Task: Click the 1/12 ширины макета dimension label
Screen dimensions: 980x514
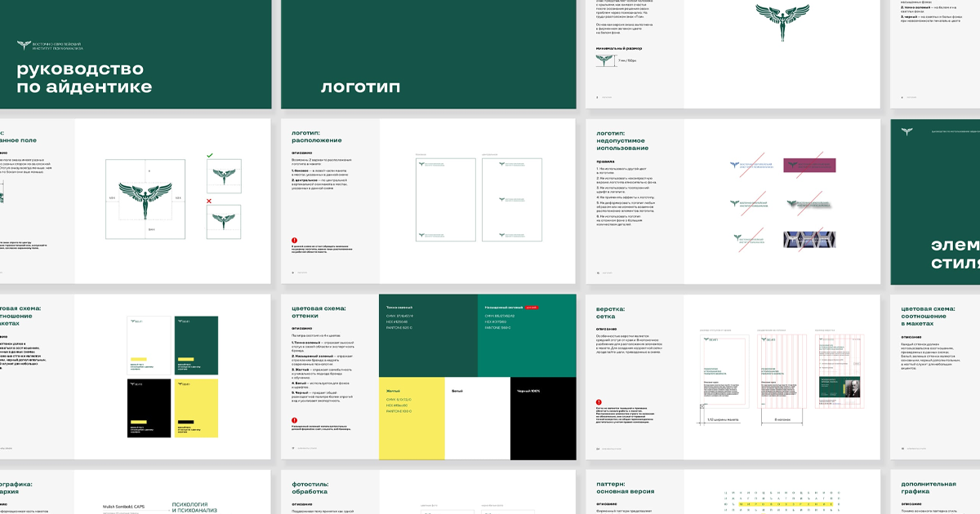Action: coord(721,419)
